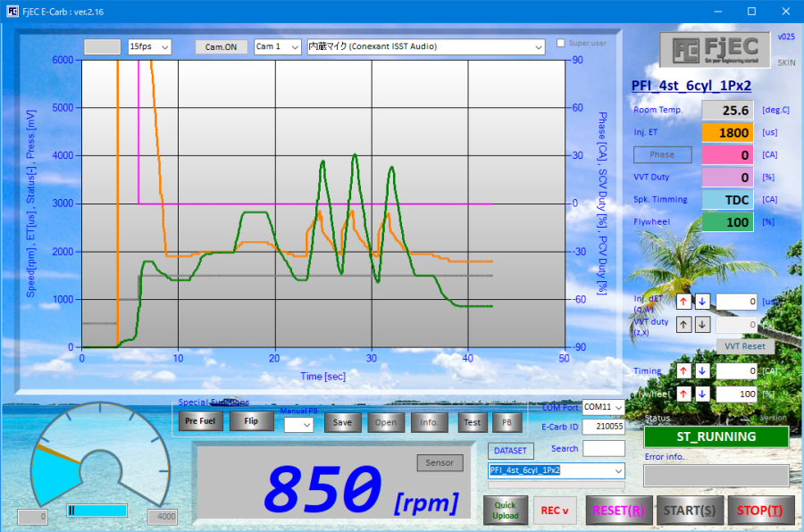Viewport: 804px width, 532px height.
Task: Open the 15fps frame rate dropdown
Action: [x=149, y=46]
